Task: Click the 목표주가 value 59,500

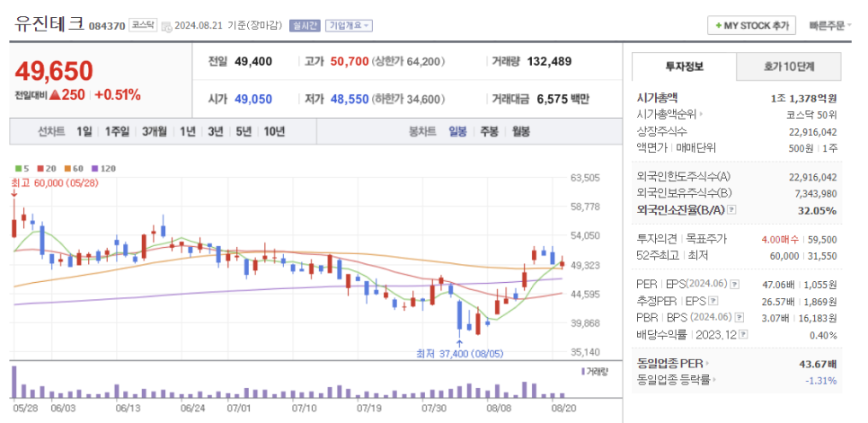Action: click(820, 239)
